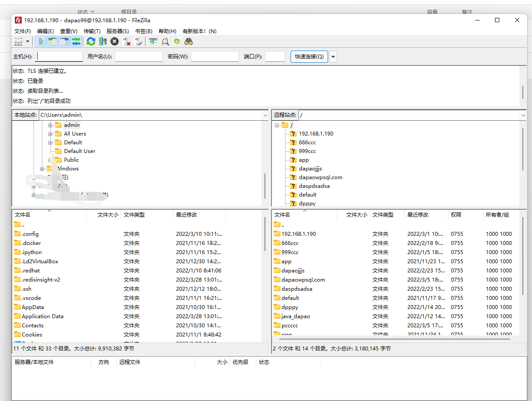Focus the 用户名(U) username field
This screenshot has height=401, width=532.
tap(139, 57)
